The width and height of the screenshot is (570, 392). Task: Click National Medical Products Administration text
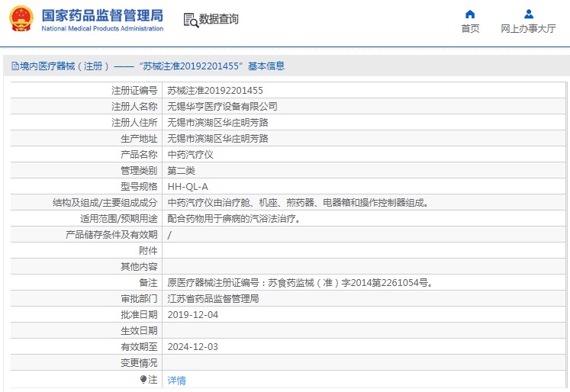tap(102, 28)
